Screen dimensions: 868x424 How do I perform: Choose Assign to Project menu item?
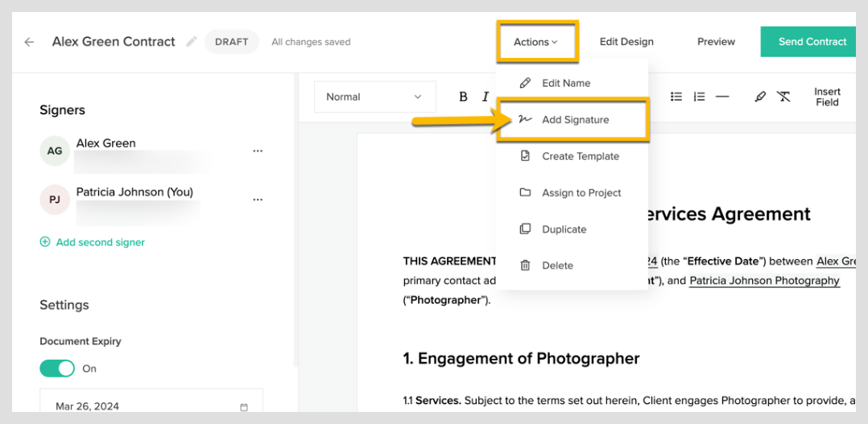(x=572, y=193)
